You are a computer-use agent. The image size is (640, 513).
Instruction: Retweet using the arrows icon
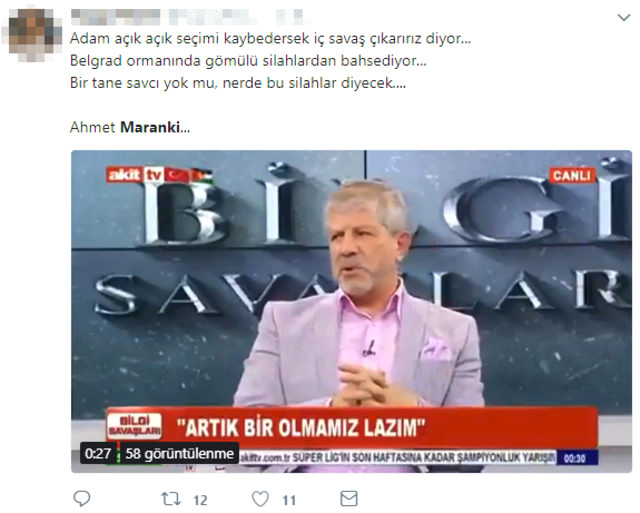[170, 499]
